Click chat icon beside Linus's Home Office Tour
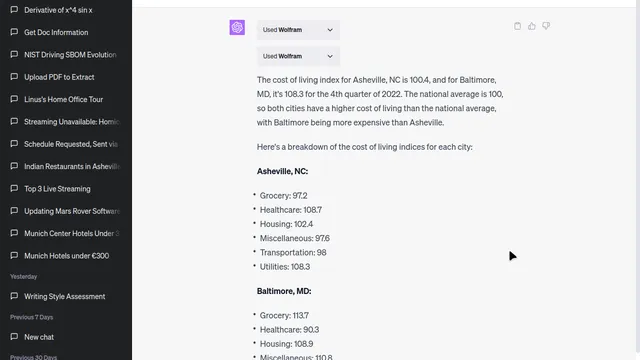This screenshot has width=640, height=360. tap(14, 99)
